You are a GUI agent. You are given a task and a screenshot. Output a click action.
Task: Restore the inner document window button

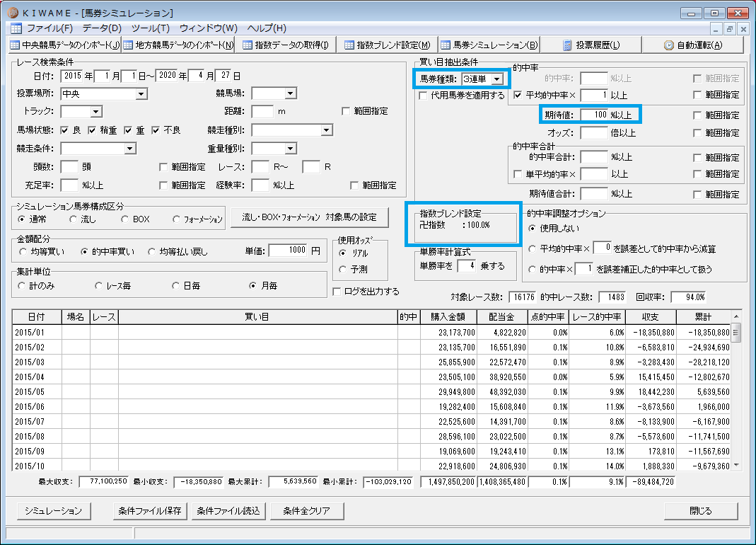(730, 29)
